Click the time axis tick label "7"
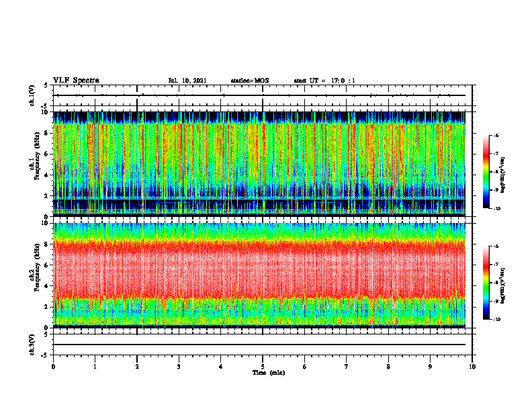The width and height of the screenshot is (532, 411). tap(347, 367)
